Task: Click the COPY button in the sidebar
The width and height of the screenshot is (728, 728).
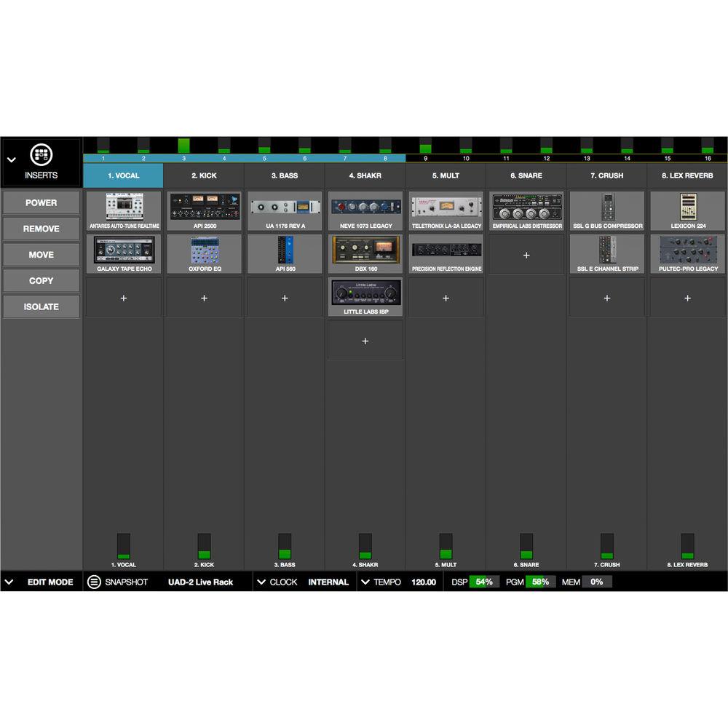Action: (x=41, y=280)
